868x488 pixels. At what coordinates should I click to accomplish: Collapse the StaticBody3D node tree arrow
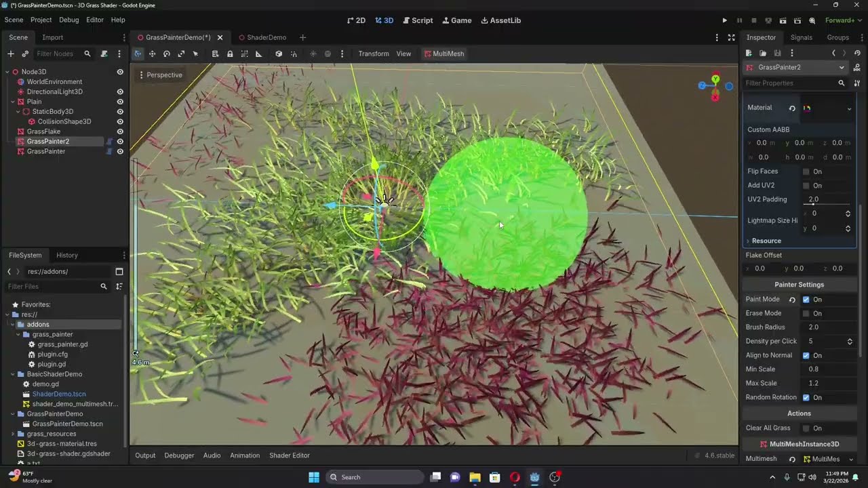tap(18, 112)
